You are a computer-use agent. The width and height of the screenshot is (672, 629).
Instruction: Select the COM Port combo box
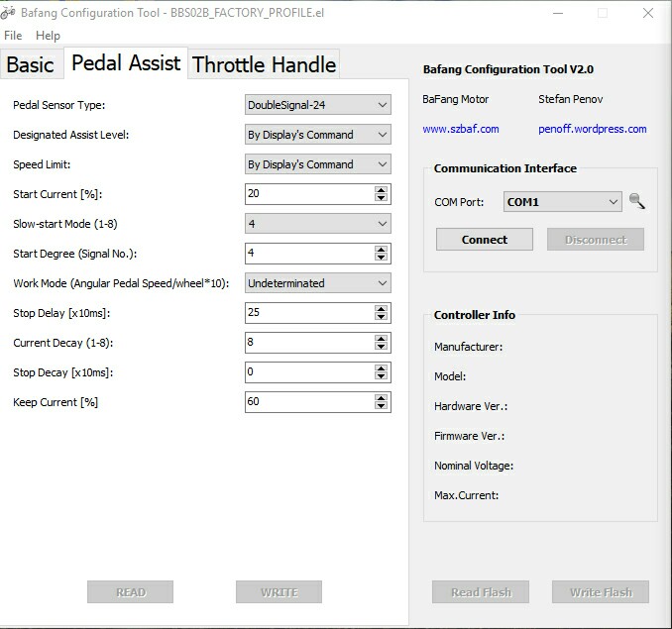[x=562, y=202]
